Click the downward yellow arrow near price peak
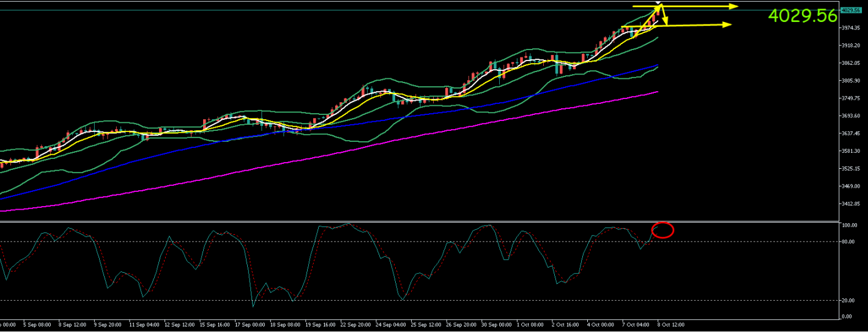The height and width of the screenshot is (332, 868). click(x=663, y=17)
